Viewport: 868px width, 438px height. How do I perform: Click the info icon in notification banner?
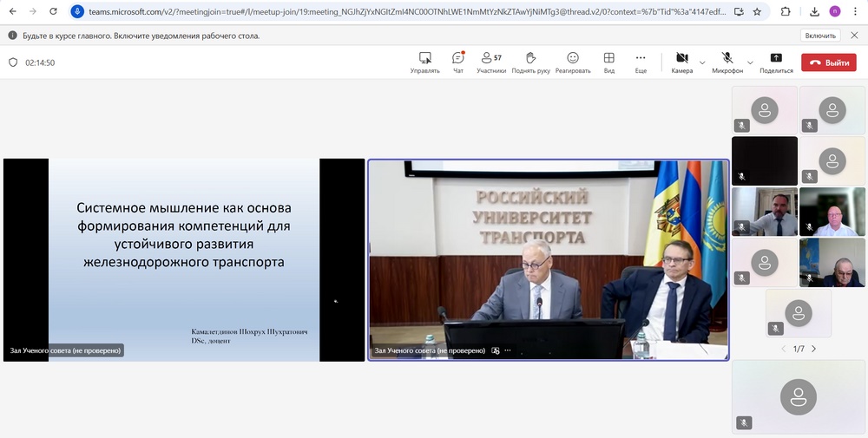[12, 36]
